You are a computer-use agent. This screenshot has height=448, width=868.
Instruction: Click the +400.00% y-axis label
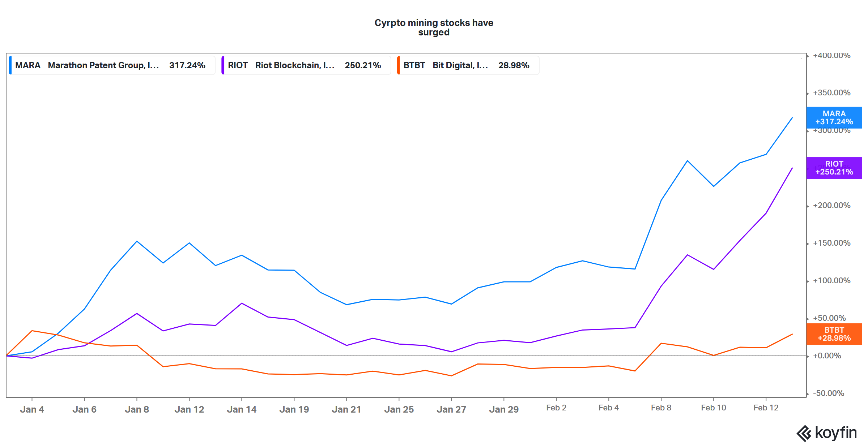pos(831,55)
